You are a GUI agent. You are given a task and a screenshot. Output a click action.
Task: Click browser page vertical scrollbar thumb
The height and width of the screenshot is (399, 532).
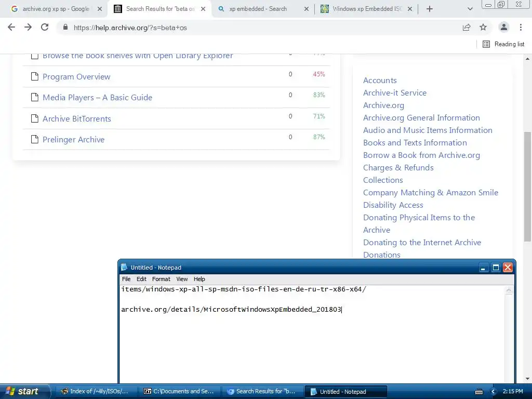pyautogui.click(x=528, y=187)
